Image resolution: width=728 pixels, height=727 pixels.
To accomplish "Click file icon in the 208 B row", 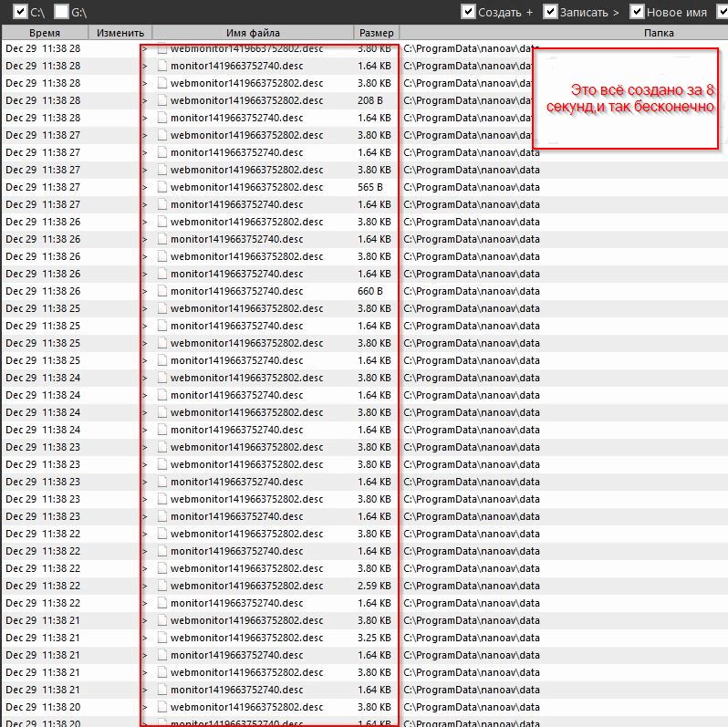I will [162, 100].
